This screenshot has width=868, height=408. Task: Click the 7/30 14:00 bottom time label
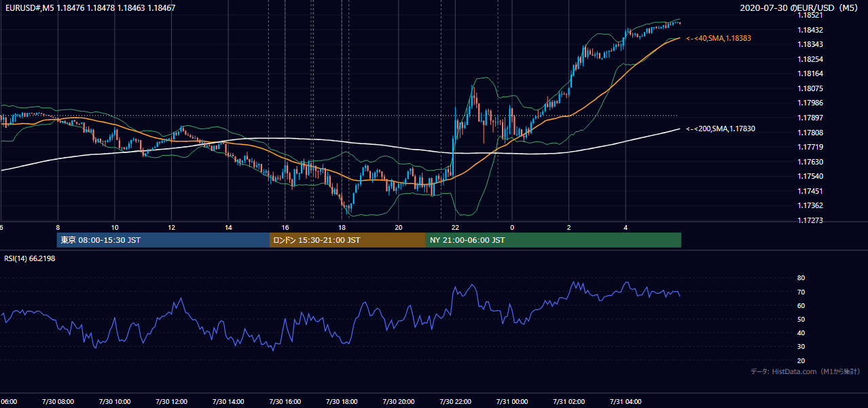point(228,402)
